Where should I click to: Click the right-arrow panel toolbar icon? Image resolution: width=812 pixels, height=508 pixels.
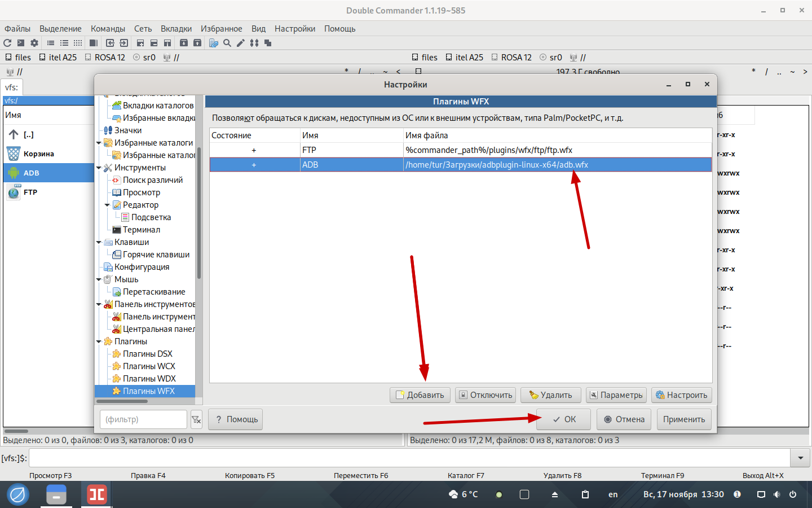[123, 43]
